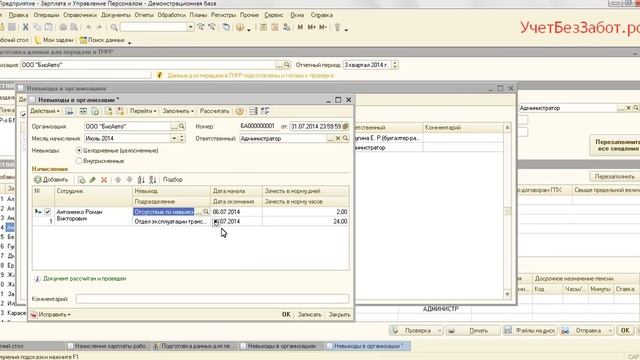Click the search magnifier icon in main toolbar
The height and width of the screenshot is (360, 640).
(114, 27)
